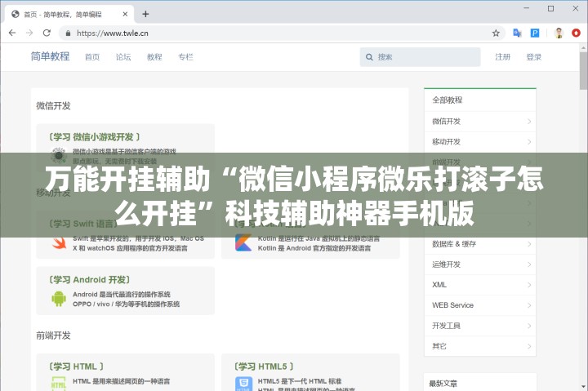Open a new tab with the plus button

pyautogui.click(x=145, y=14)
